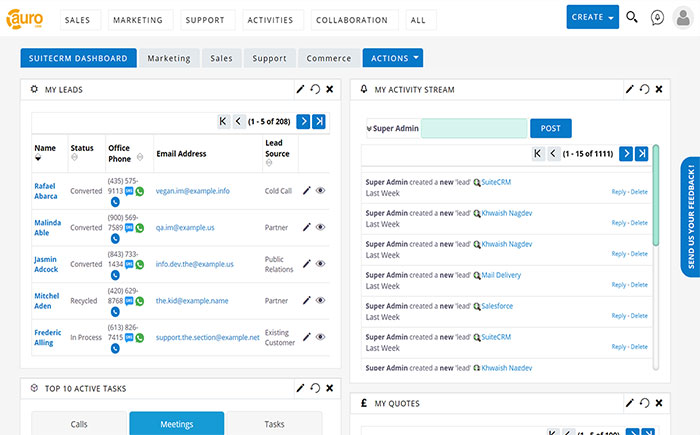Close the My Leads dashlet

(329, 89)
